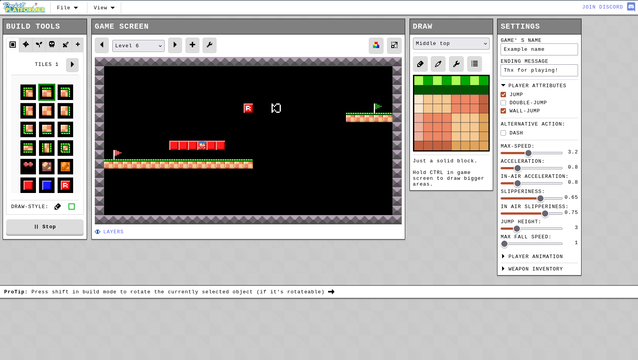
Task: Pick the plain center checkered tile
Action: click(x=47, y=111)
